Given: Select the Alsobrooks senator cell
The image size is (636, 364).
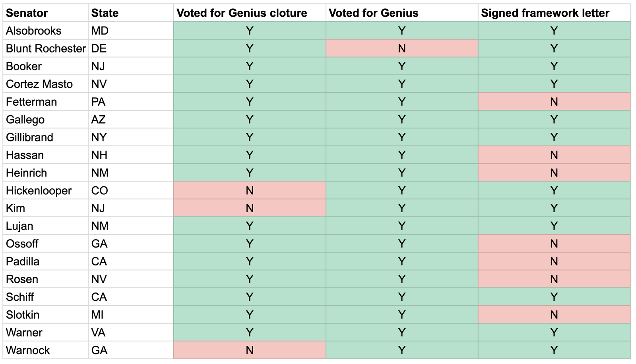Looking at the screenshot, I should coord(34,31).
